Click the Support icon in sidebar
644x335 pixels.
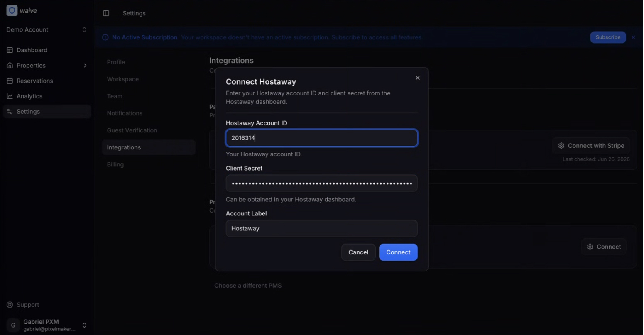10,305
